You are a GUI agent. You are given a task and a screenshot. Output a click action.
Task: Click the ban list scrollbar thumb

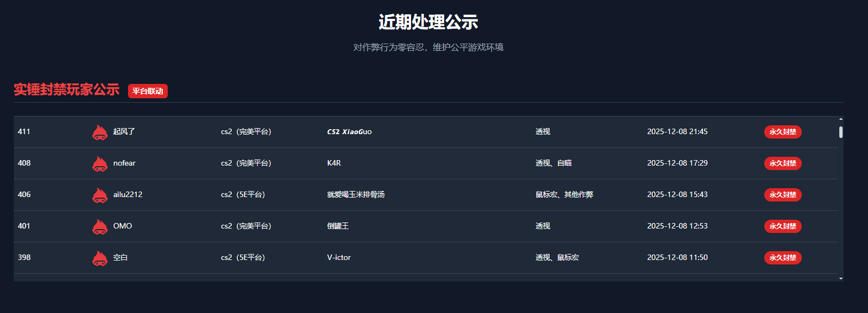[x=841, y=132]
